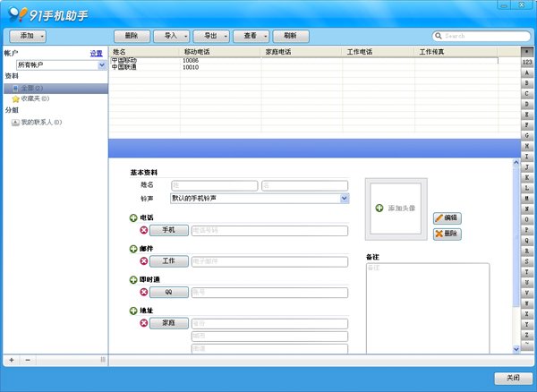Open the 导出 dropdown menu
Screen dimensions: 537x392
tap(211, 36)
